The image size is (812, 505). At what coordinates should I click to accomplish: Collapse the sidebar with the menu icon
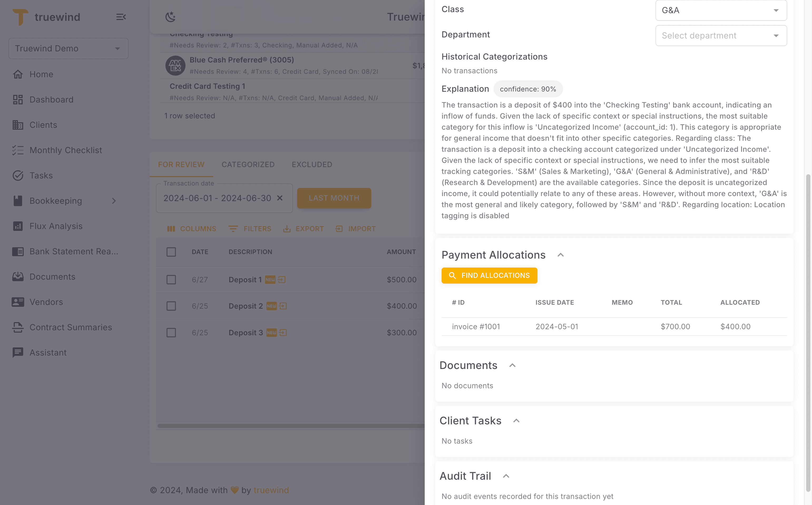coord(121,16)
